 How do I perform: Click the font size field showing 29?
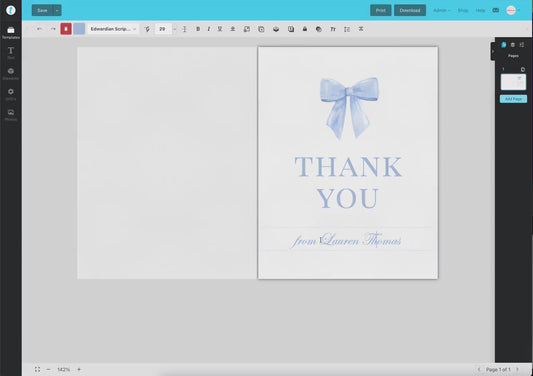(x=163, y=29)
